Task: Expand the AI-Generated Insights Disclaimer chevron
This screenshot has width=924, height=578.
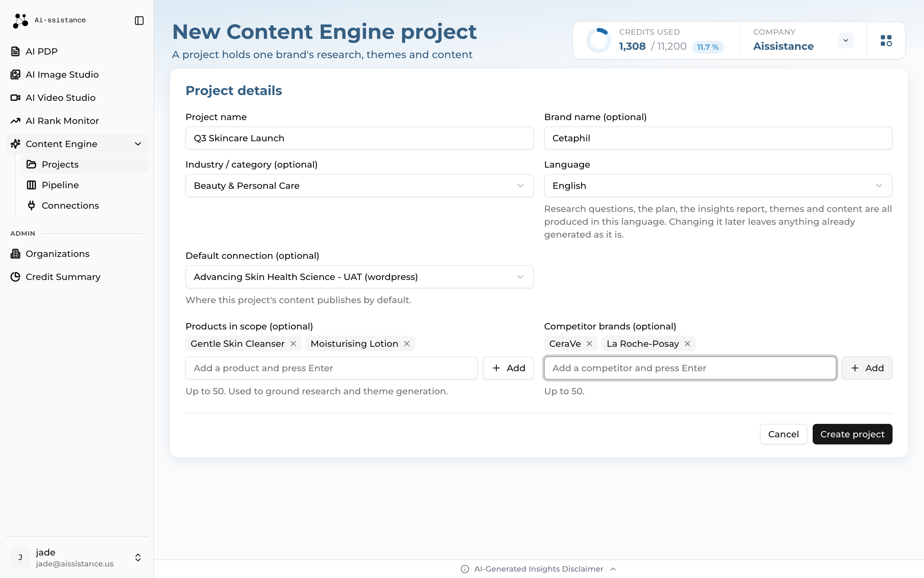Action: coord(613,569)
